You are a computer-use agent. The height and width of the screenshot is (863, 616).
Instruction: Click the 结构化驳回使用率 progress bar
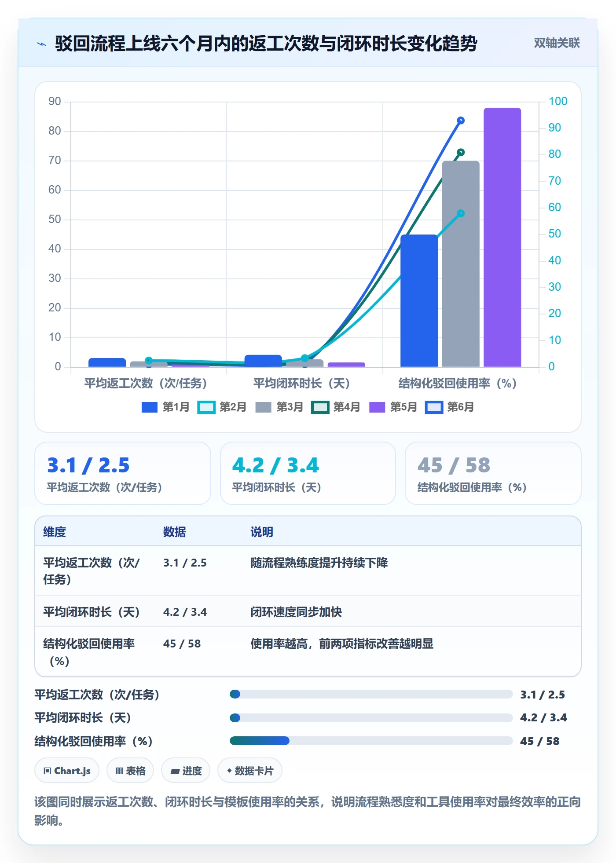click(371, 741)
